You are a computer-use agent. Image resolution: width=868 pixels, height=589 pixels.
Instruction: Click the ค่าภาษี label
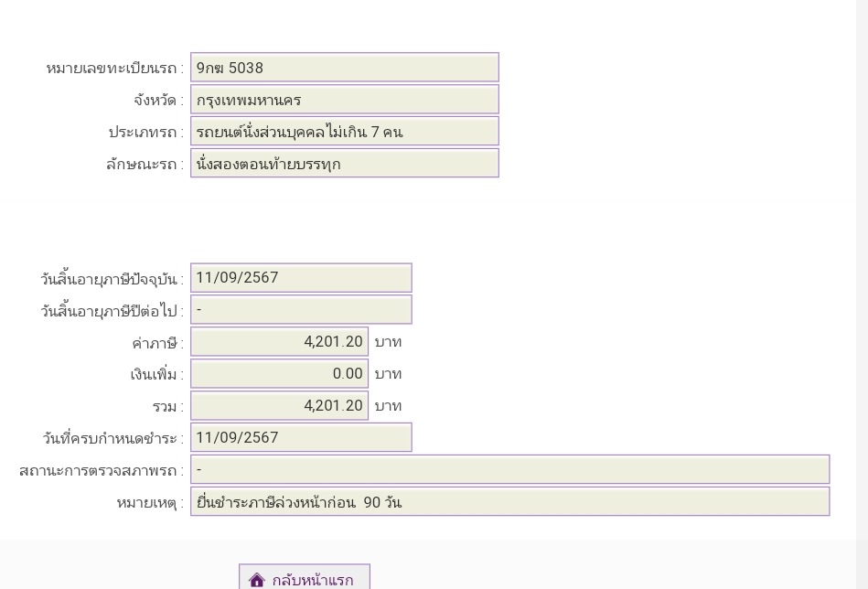pyautogui.click(x=157, y=343)
